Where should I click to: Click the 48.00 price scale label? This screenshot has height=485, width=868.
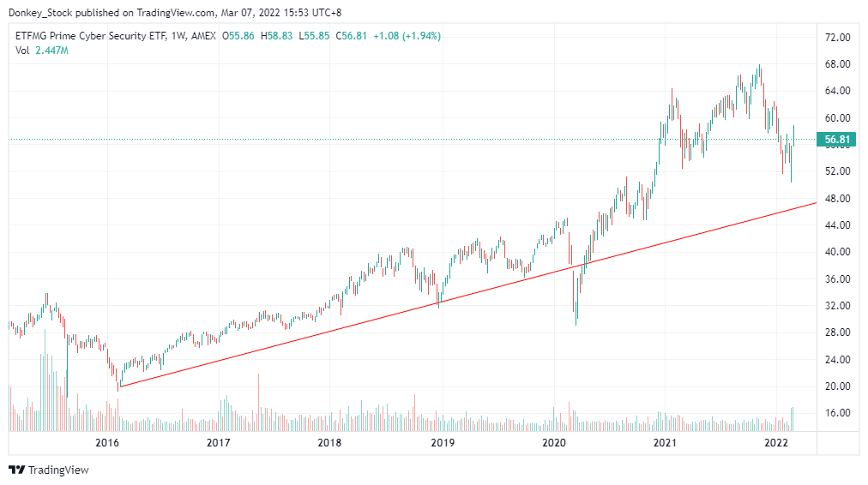click(836, 199)
